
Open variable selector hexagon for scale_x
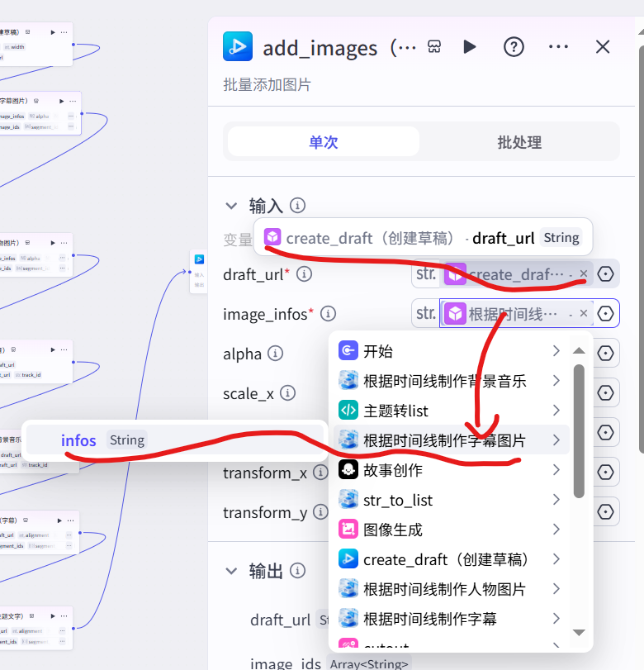605,392
